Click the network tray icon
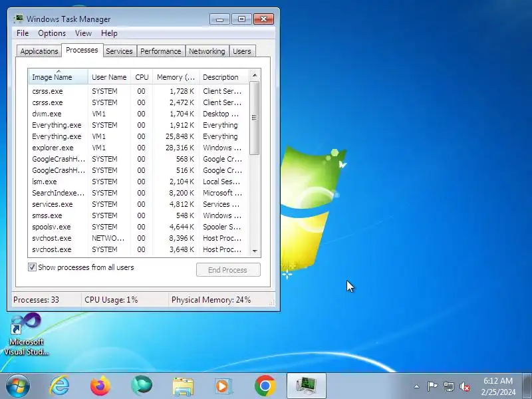The image size is (532, 399). pos(449,386)
